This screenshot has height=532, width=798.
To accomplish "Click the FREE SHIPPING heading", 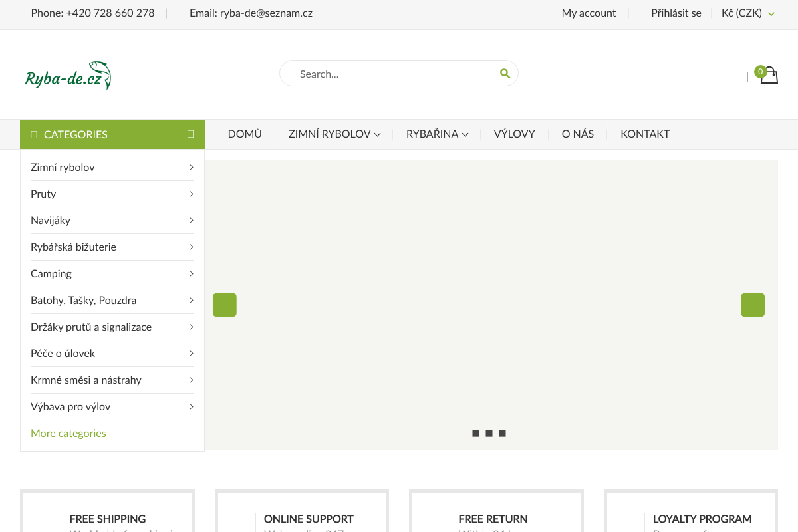I will [108, 519].
